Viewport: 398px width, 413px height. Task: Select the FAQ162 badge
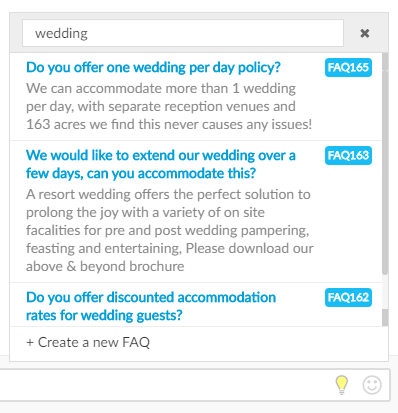tap(348, 297)
